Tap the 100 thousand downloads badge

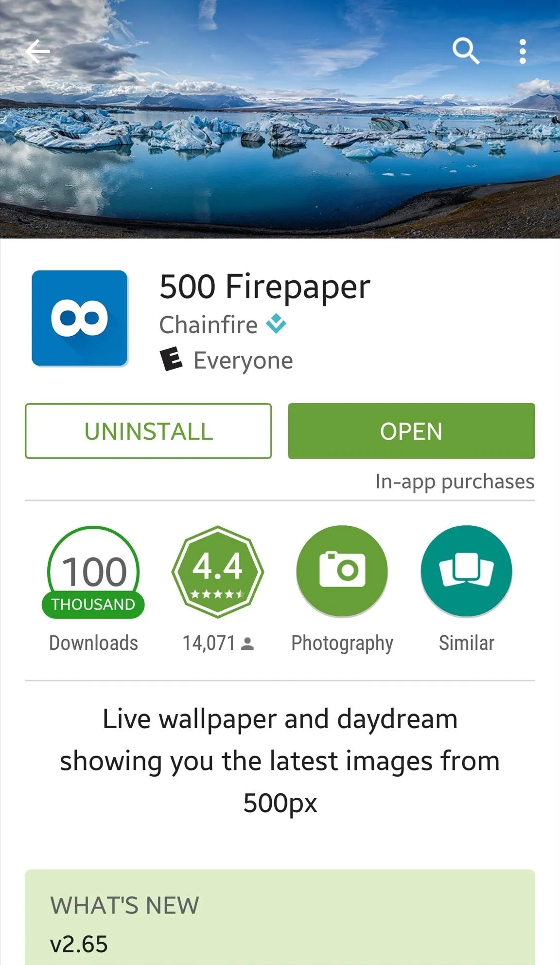pos(93,572)
